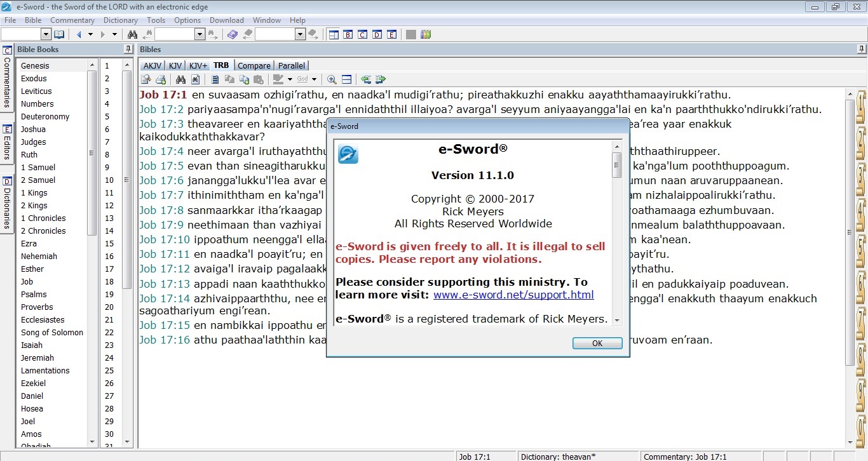Toggle Commentary panel with C button
The image size is (868, 461).
pyautogui.click(x=362, y=34)
